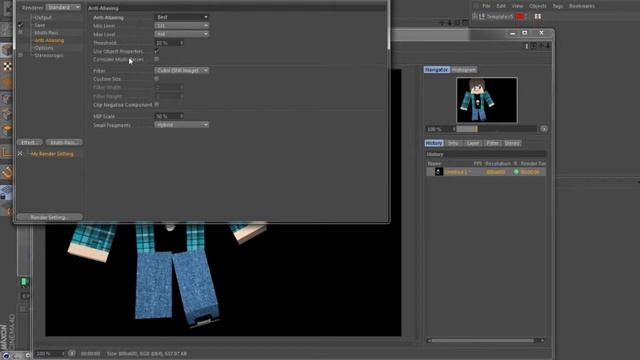Enable the Multi-Pass checkbox in settings tree
Viewport: 640px width, 360px height.
point(20,33)
